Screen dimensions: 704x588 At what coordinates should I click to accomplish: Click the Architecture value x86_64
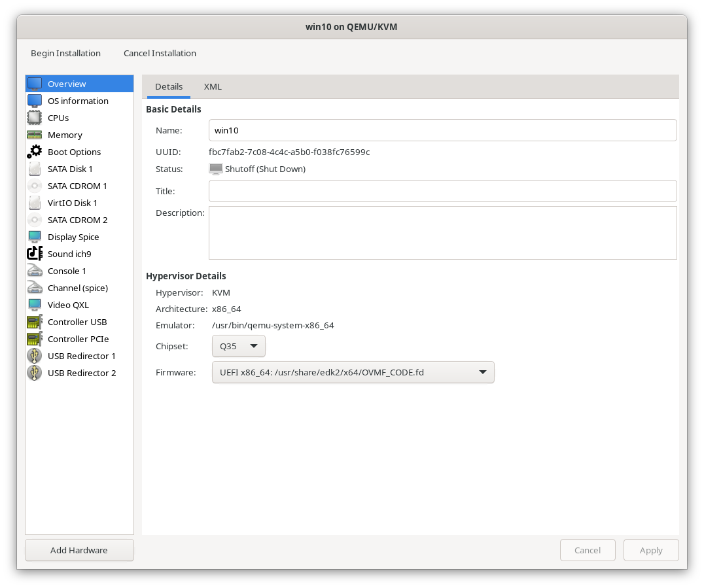(226, 309)
